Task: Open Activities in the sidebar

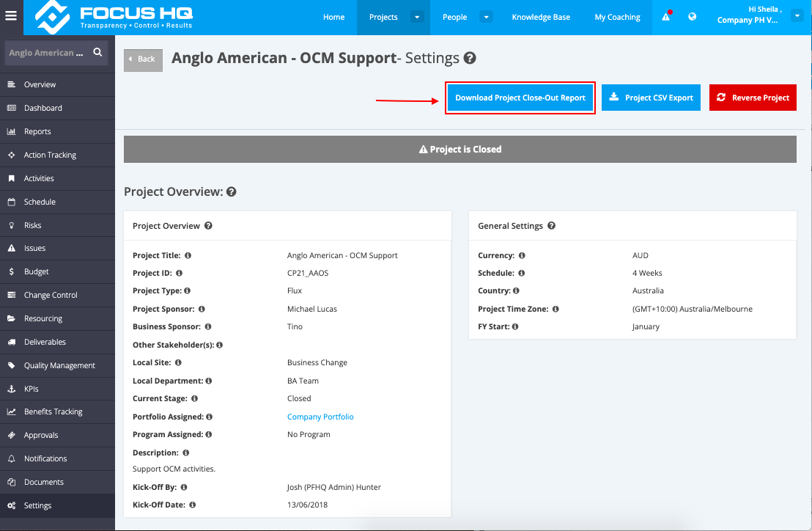Action: 57,178
